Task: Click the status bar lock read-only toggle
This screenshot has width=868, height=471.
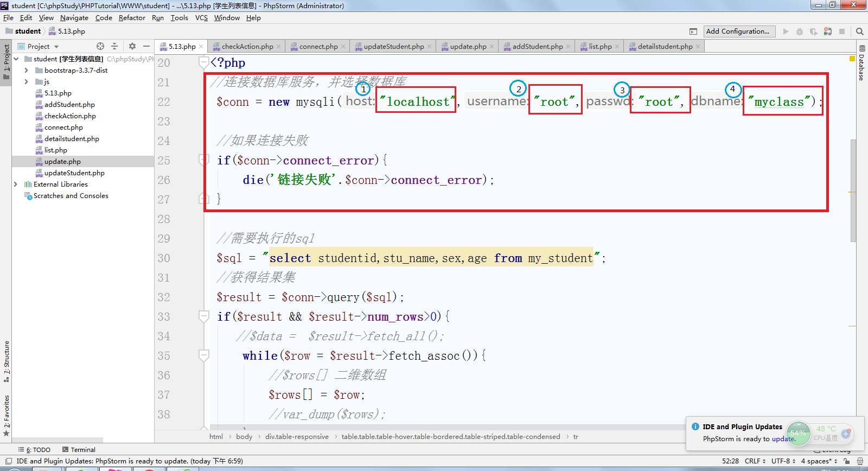Action: [847, 461]
